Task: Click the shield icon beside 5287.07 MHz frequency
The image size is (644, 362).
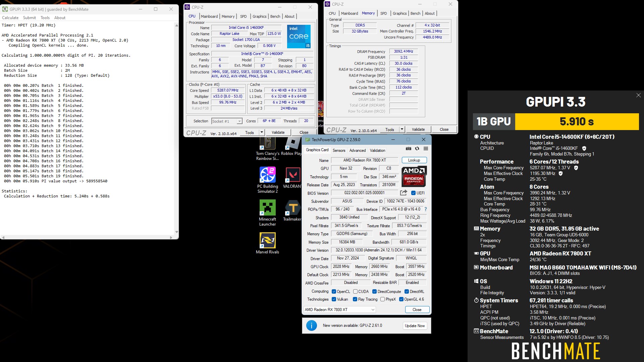Action: (576, 168)
